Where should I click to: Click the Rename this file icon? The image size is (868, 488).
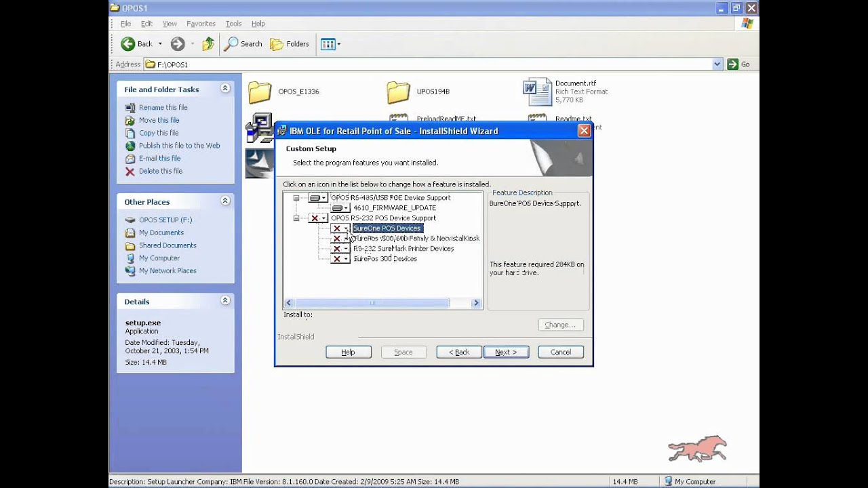pos(130,108)
